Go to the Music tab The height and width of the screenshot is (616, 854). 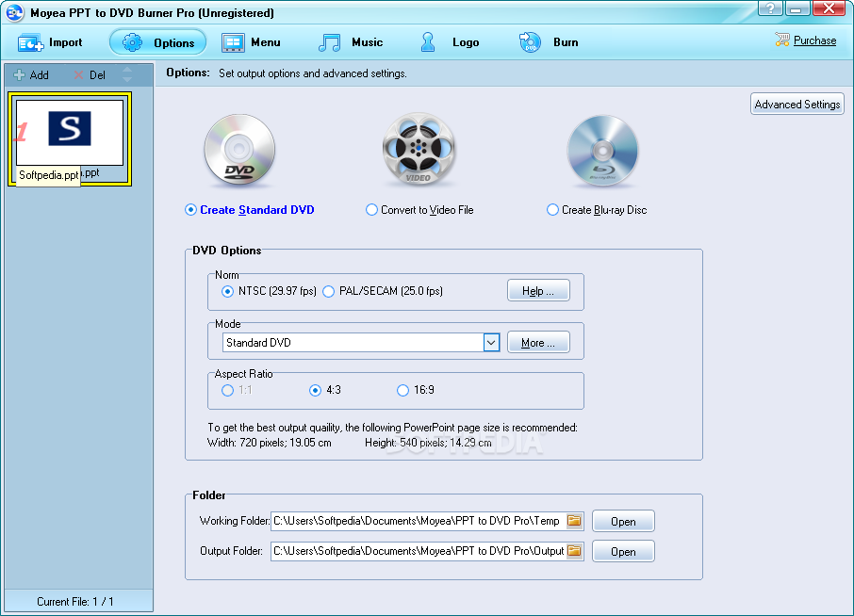point(351,42)
